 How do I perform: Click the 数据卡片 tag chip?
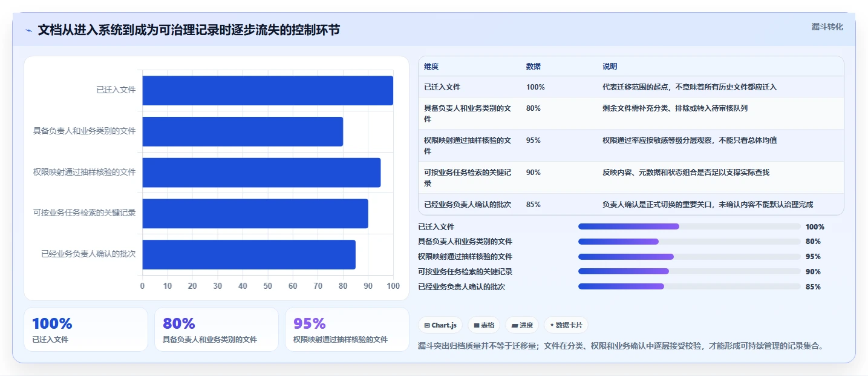[x=566, y=325]
